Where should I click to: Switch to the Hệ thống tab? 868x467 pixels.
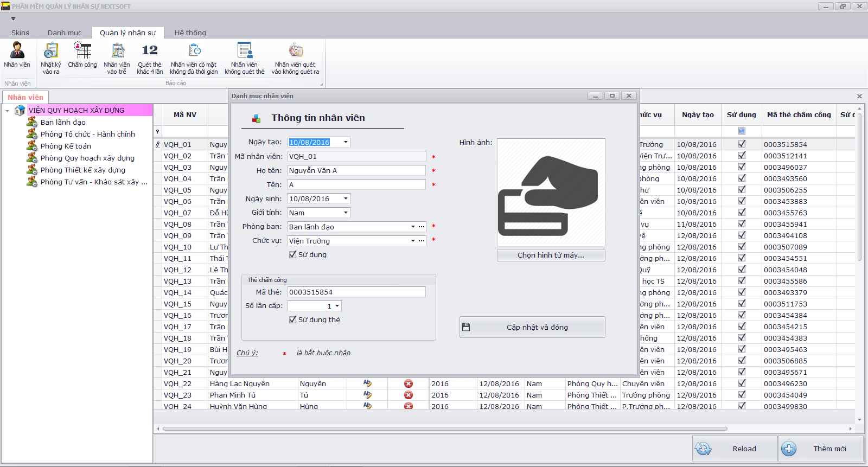click(x=190, y=33)
